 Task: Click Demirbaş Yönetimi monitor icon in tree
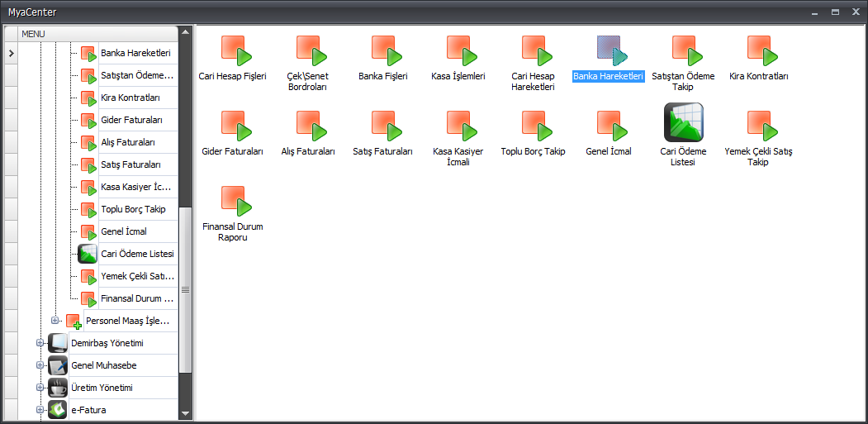58,343
